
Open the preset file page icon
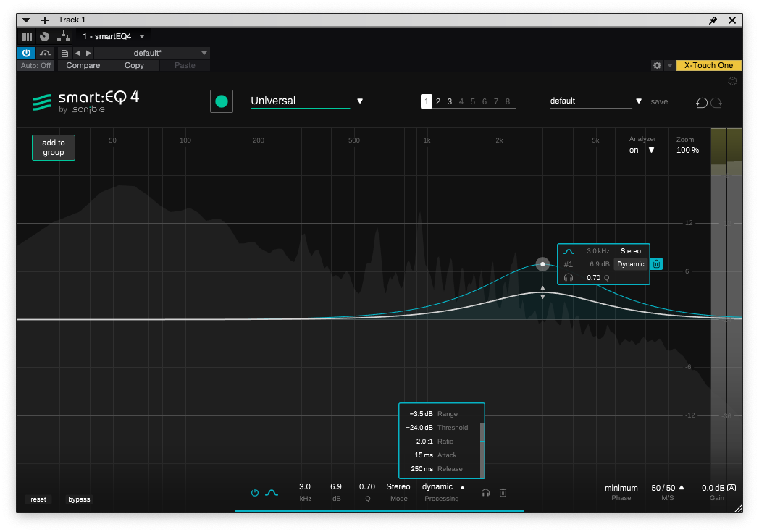click(x=64, y=54)
